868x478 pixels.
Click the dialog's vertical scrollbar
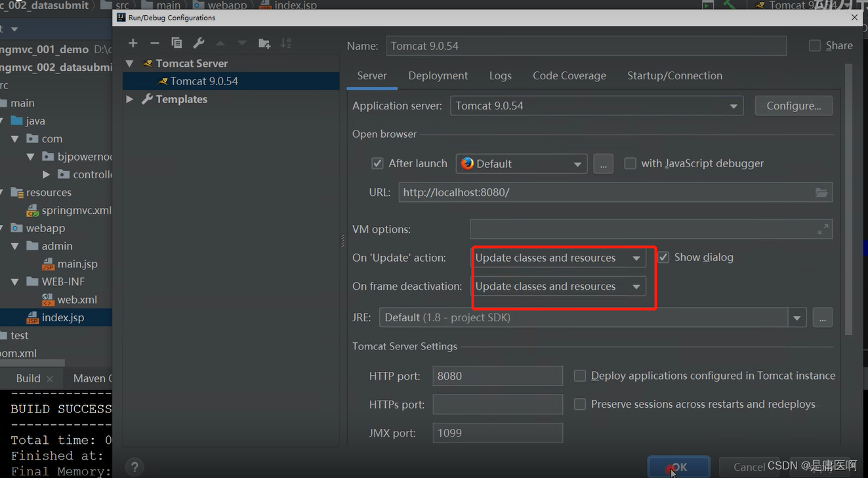[848, 200]
